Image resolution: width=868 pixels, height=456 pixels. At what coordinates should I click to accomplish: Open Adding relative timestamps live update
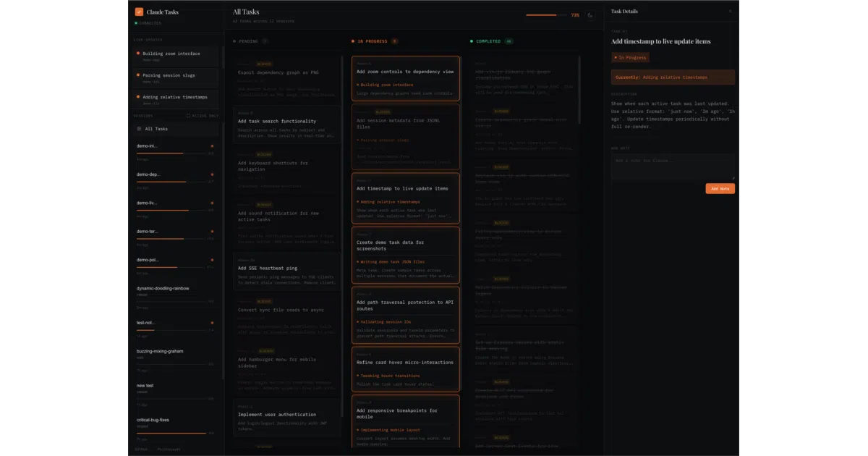(175, 99)
